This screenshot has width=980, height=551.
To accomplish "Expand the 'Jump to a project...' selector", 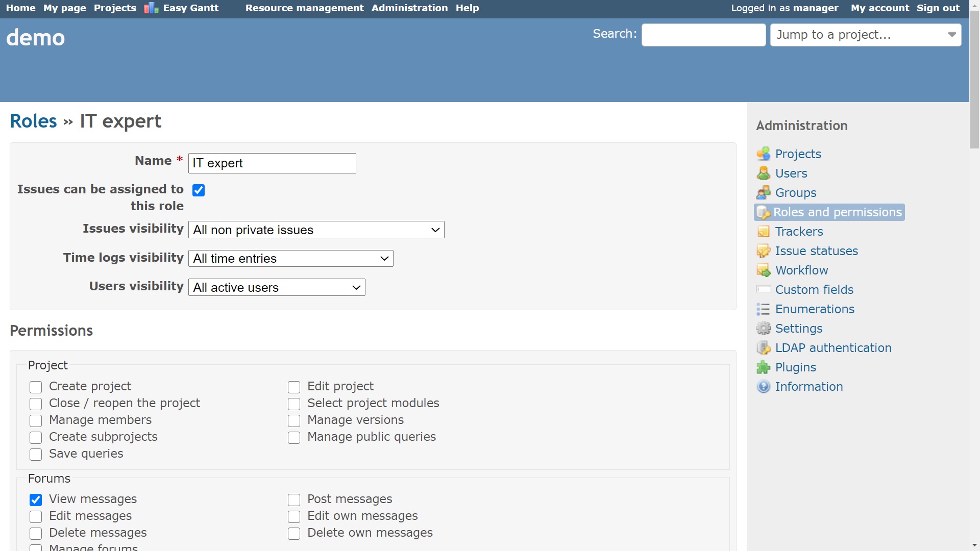I will coord(951,35).
